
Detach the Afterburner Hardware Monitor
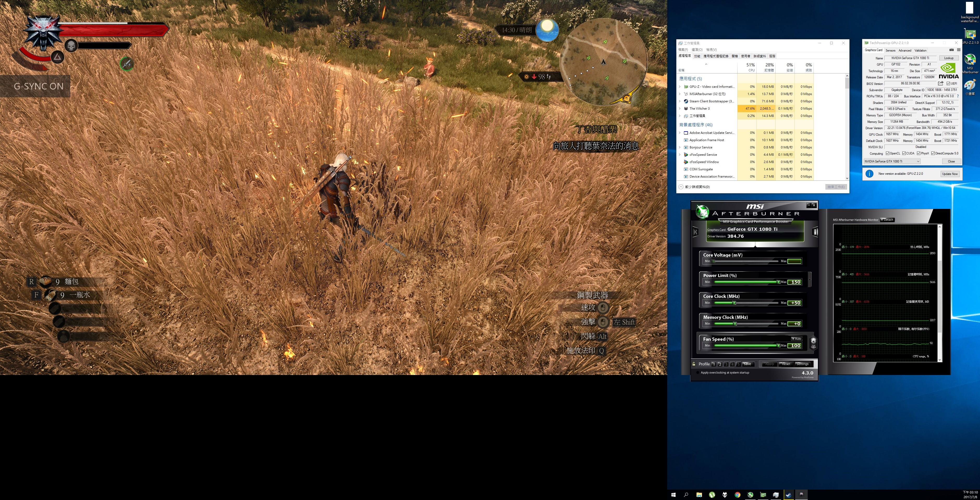pyautogui.click(x=887, y=220)
